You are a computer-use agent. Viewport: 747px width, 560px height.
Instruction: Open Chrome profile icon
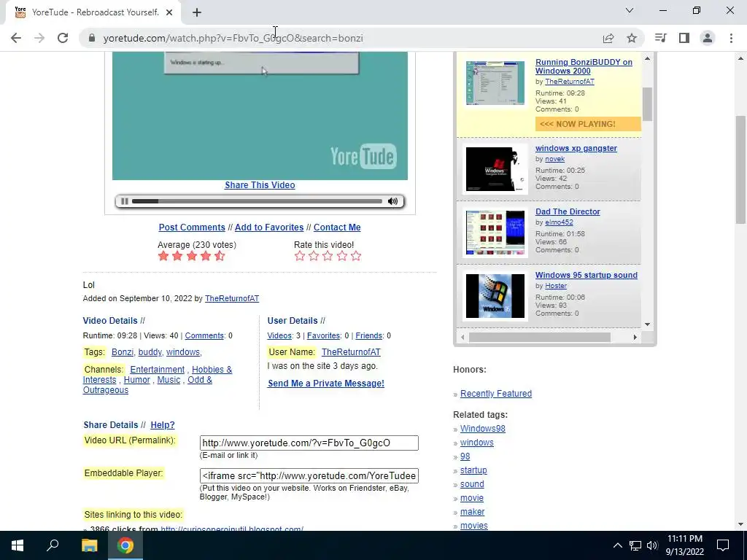point(708,38)
